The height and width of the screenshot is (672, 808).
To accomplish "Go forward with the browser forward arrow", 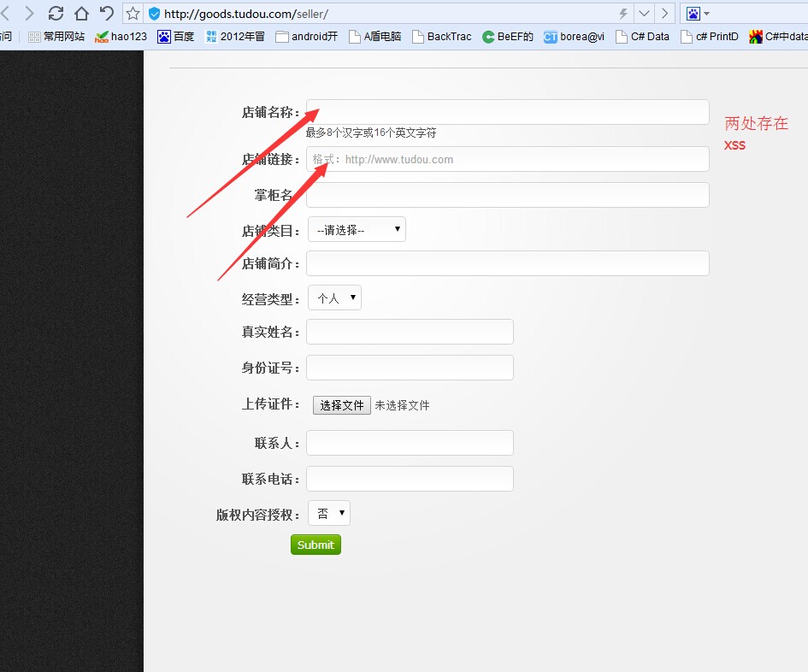I will click(29, 14).
